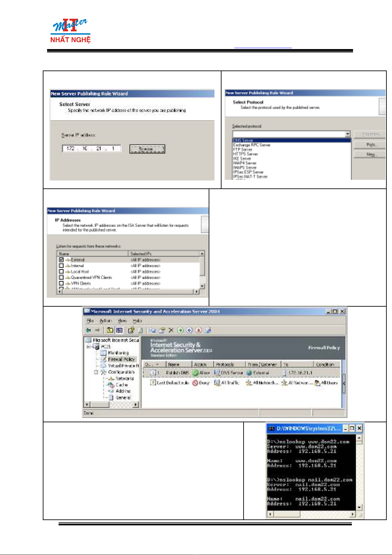This screenshot has height=555, width=392.
Task: Click the Browse button beside server IP
Action: [x=147, y=149]
